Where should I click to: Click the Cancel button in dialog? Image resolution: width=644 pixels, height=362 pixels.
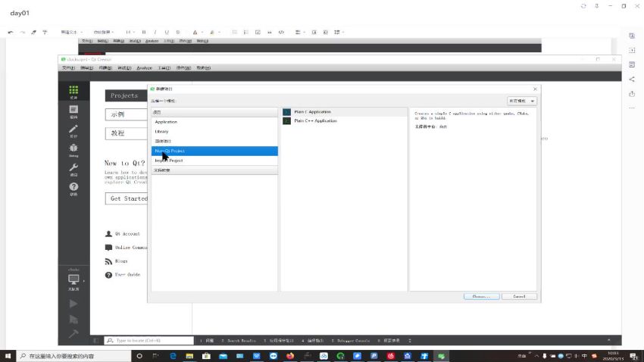click(x=519, y=296)
